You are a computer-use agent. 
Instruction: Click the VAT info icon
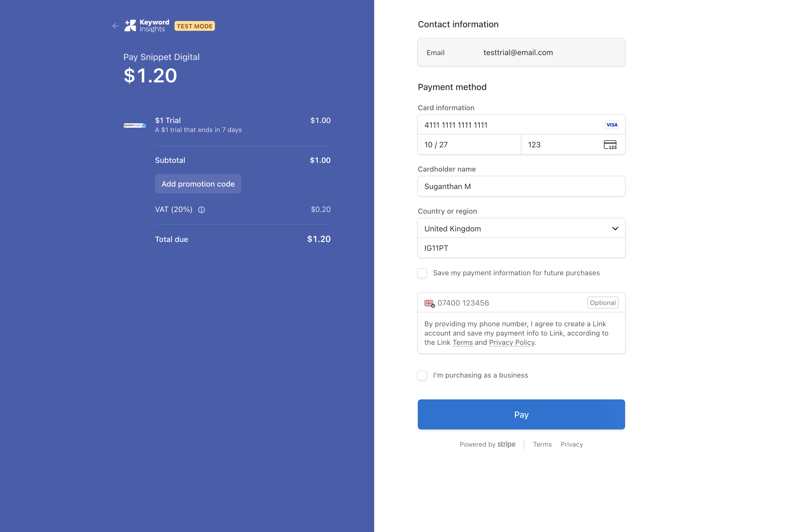(202, 210)
